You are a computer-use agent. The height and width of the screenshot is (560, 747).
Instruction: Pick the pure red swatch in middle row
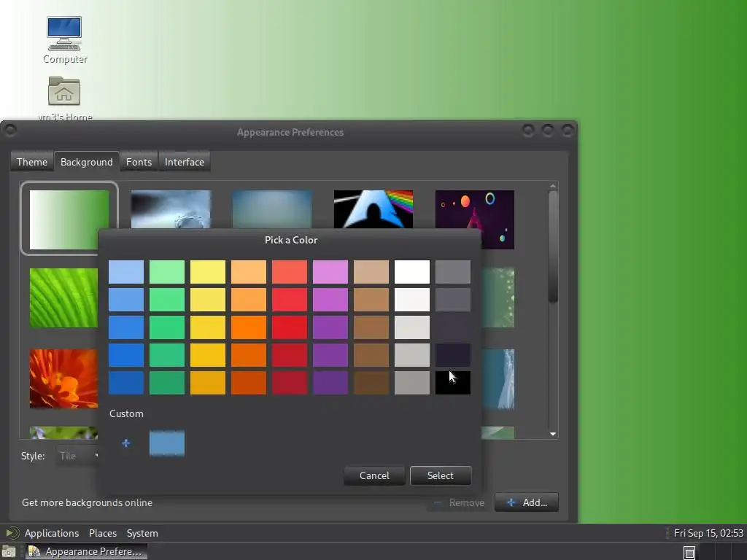(290, 327)
